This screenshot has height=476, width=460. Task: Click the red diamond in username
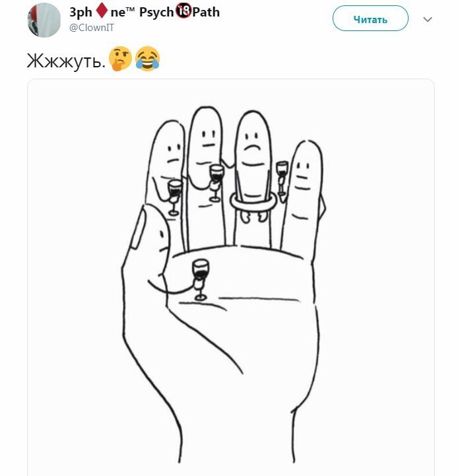[x=102, y=11]
